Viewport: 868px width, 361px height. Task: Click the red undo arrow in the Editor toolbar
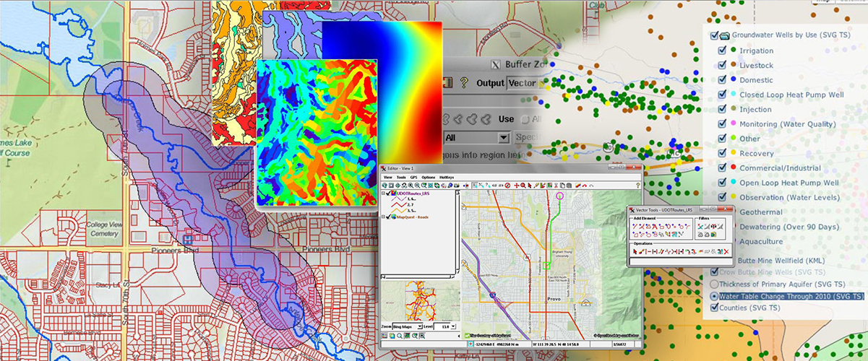(584, 186)
